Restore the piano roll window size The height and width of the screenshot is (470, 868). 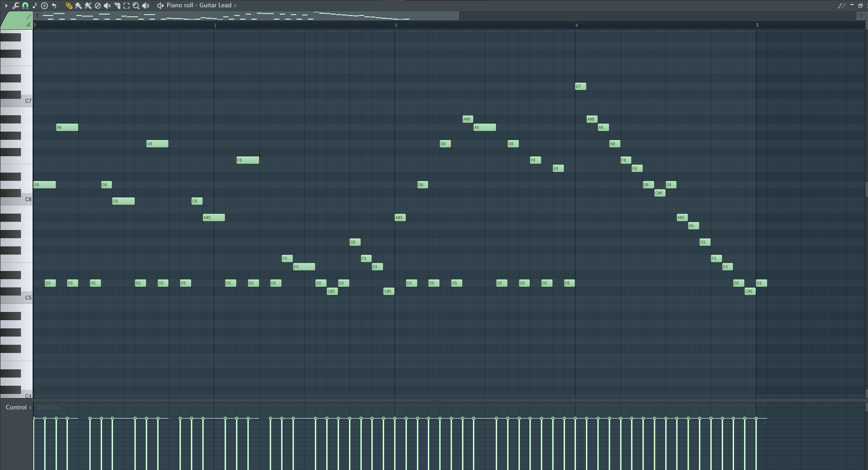point(860,5)
